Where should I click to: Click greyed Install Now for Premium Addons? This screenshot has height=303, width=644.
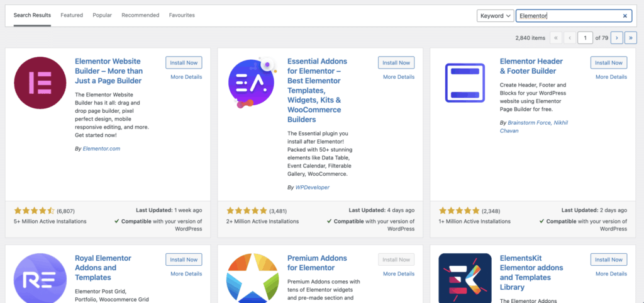click(x=396, y=260)
